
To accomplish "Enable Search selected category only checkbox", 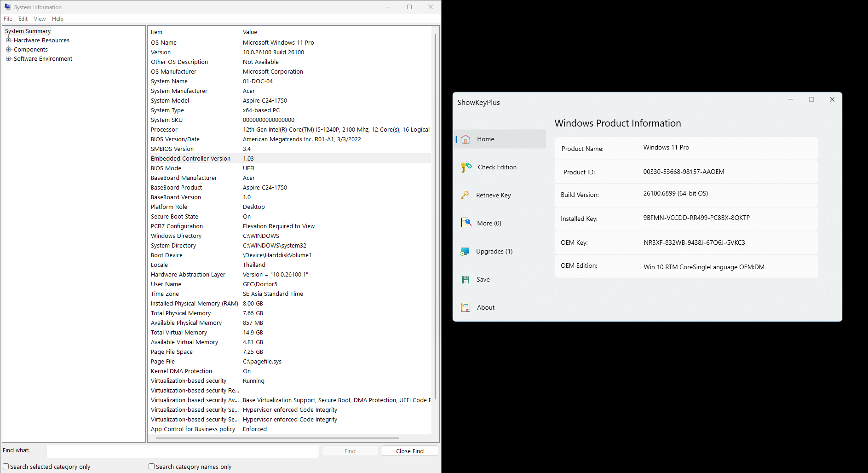I will (x=6, y=467).
